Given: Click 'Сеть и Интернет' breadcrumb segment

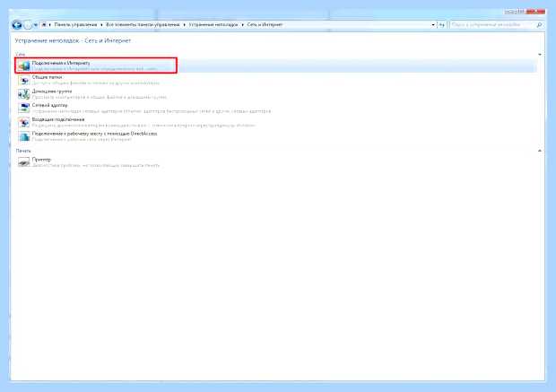Looking at the screenshot, I should point(265,25).
